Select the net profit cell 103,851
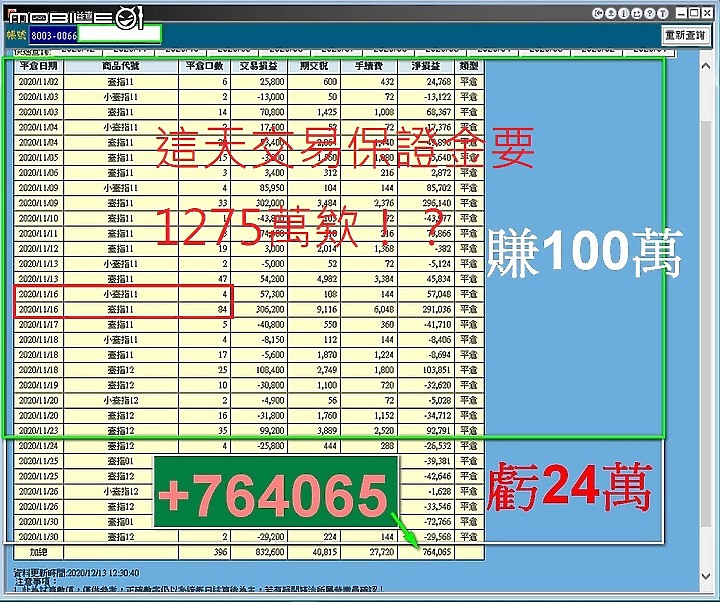720x602 pixels. click(x=426, y=370)
